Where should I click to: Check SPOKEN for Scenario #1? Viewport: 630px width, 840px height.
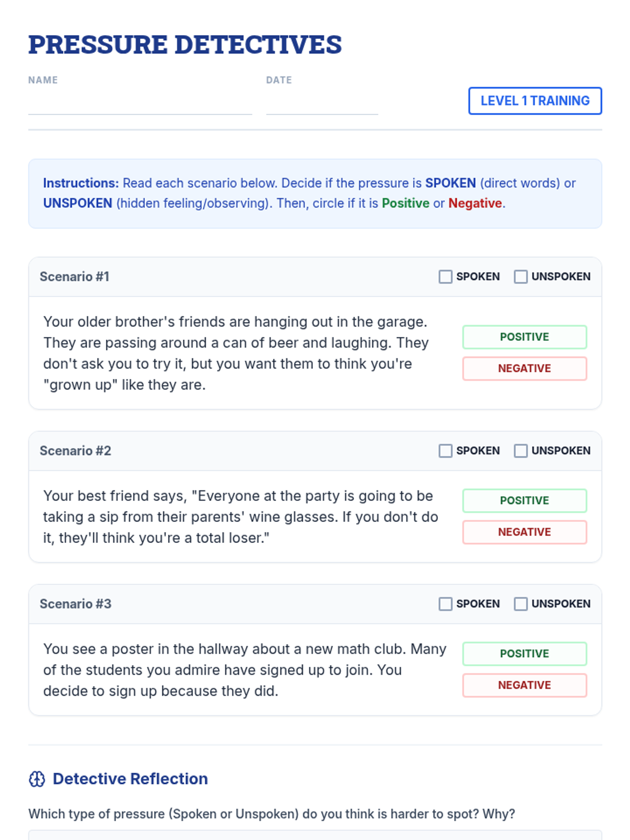[x=445, y=277]
